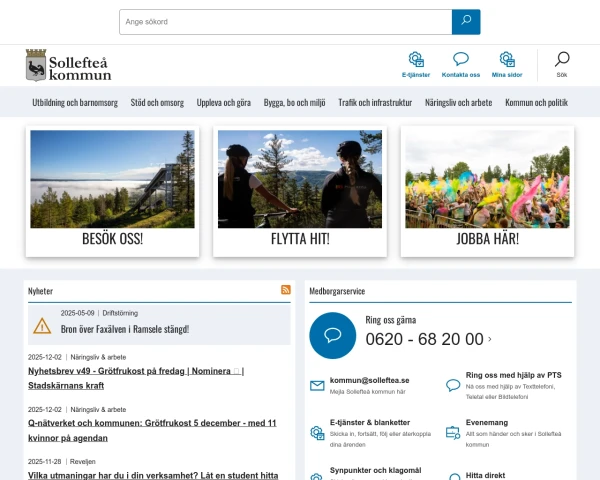Viewport: 600px width, 480px height.
Task: Click the RSS feed icon beside Nyheter
Action: (x=286, y=290)
